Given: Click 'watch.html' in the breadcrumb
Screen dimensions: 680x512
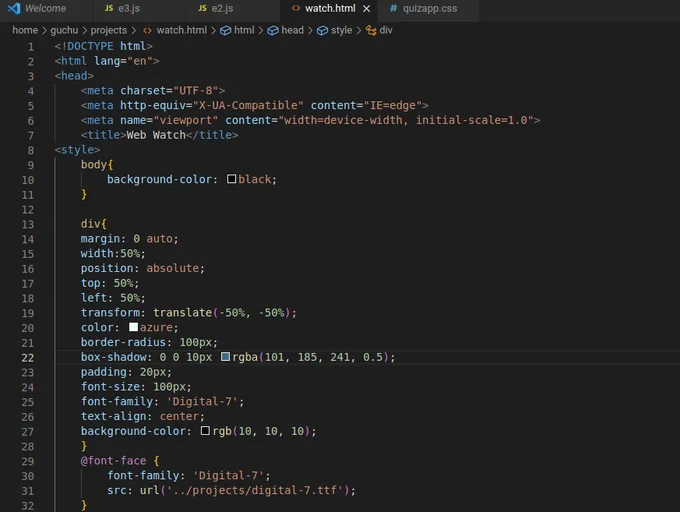Looking at the screenshot, I should (x=182, y=30).
